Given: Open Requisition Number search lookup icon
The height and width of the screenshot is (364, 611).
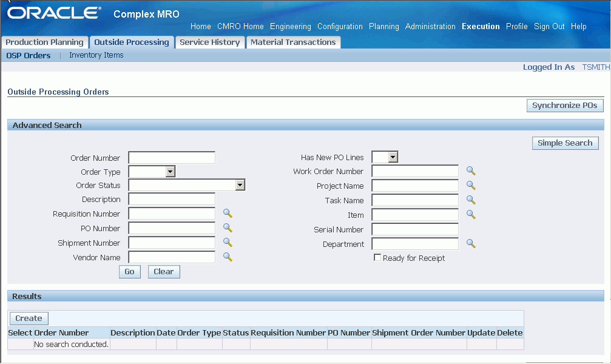Looking at the screenshot, I should [228, 213].
